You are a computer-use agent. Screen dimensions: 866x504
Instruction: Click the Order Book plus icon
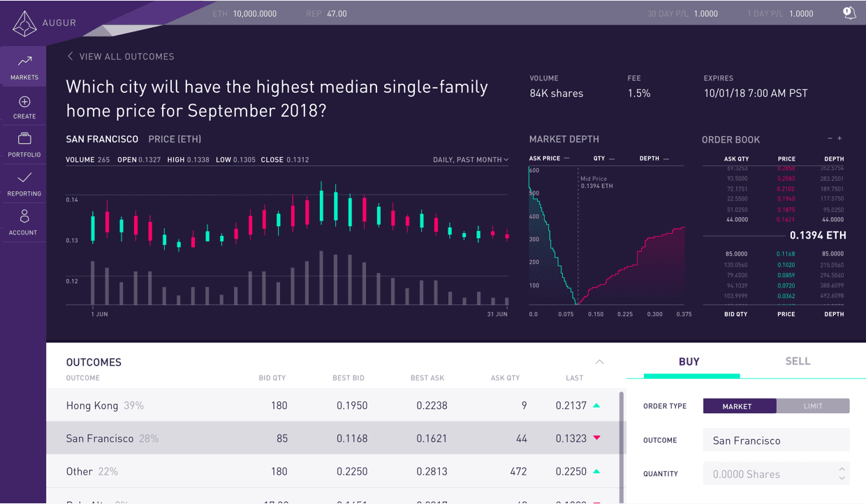[x=839, y=139]
